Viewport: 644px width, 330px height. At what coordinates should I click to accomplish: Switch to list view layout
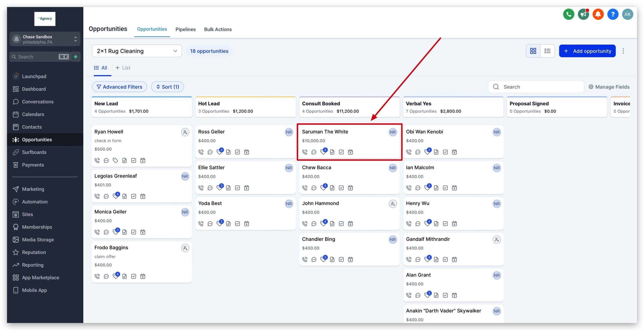[547, 51]
